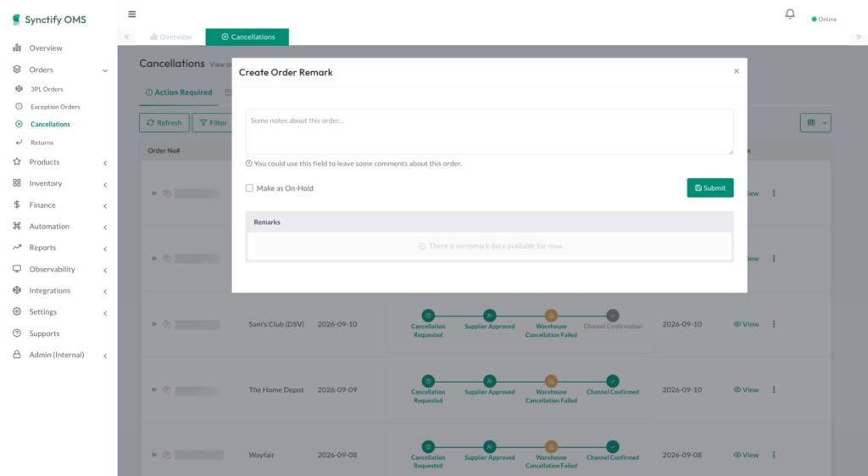Image resolution: width=868 pixels, height=476 pixels.
Task: Click the Admin lock icon
Action: click(x=17, y=355)
